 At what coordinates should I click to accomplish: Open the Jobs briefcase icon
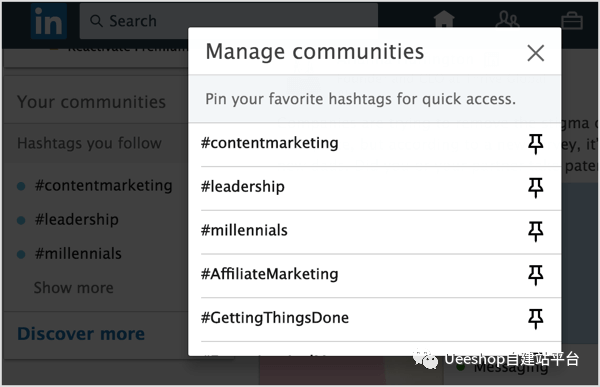pyautogui.click(x=572, y=20)
